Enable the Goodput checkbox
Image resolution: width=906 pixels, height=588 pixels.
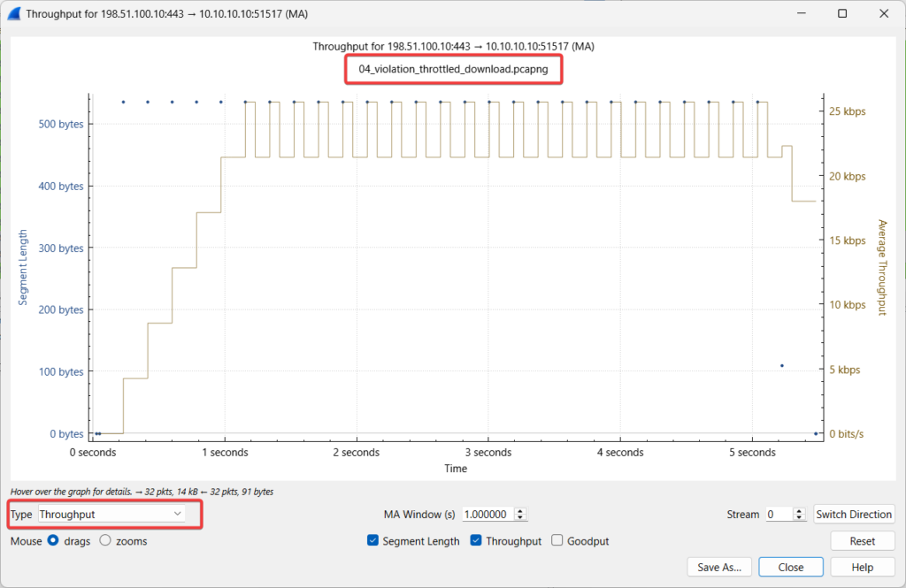[557, 541]
